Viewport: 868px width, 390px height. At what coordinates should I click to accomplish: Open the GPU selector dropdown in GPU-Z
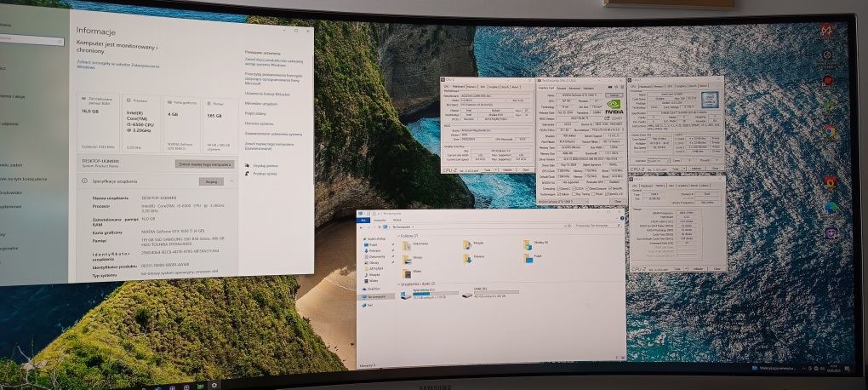[563, 201]
